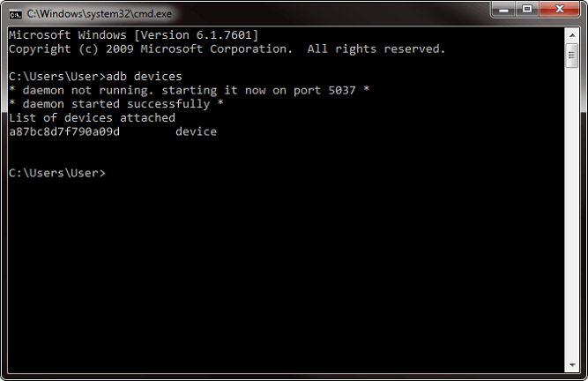Screen dimensions: 588x381
Task: Click the 'daemon not running' message
Action: click(88, 90)
